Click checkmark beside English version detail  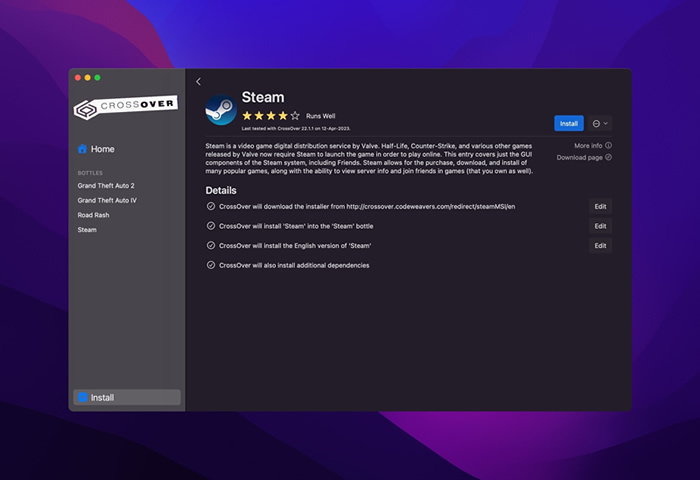click(211, 246)
